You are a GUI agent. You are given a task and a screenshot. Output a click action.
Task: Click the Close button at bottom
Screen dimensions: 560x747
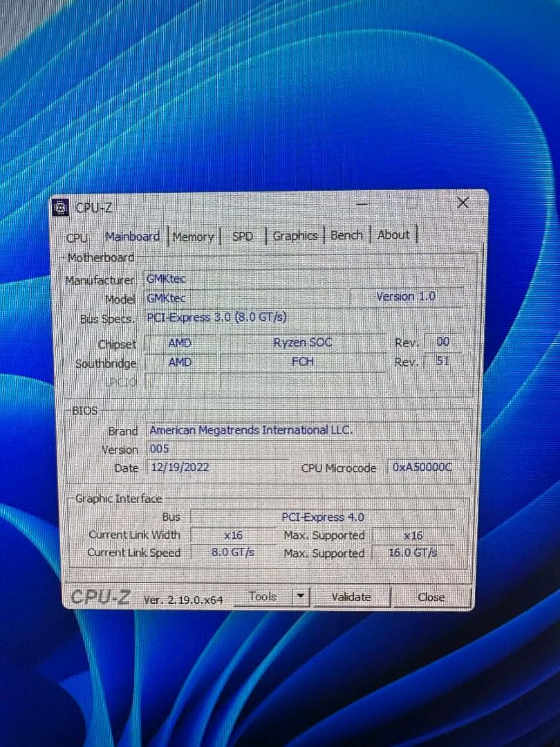(x=431, y=598)
